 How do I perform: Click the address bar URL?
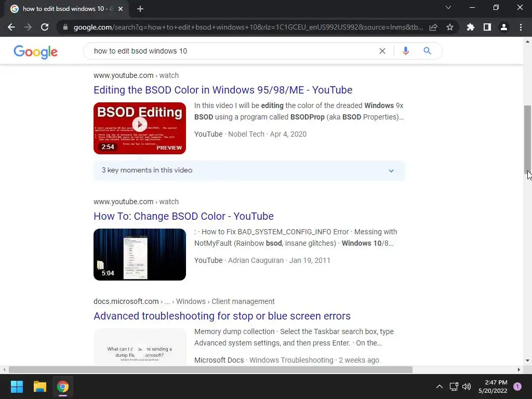(x=248, y=27)
